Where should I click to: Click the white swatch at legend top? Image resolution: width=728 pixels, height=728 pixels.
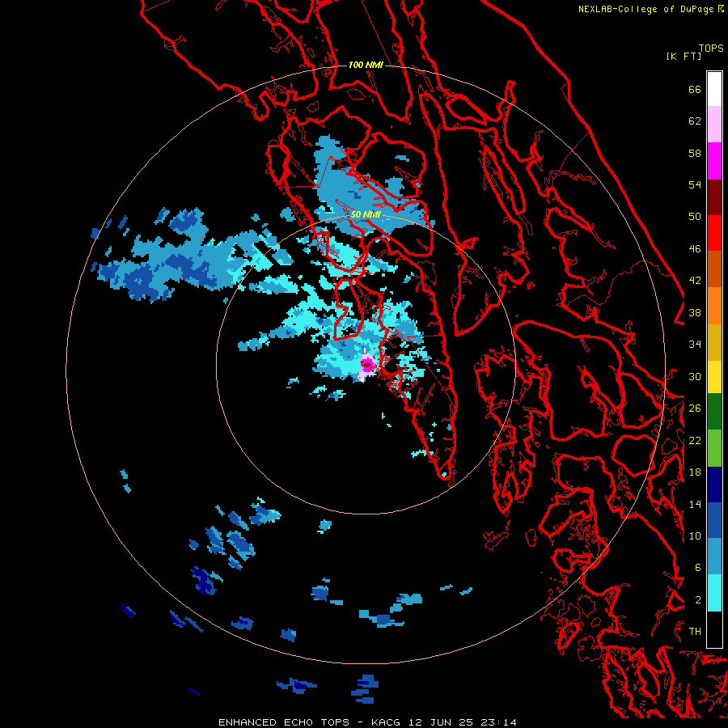click(714, 89)
